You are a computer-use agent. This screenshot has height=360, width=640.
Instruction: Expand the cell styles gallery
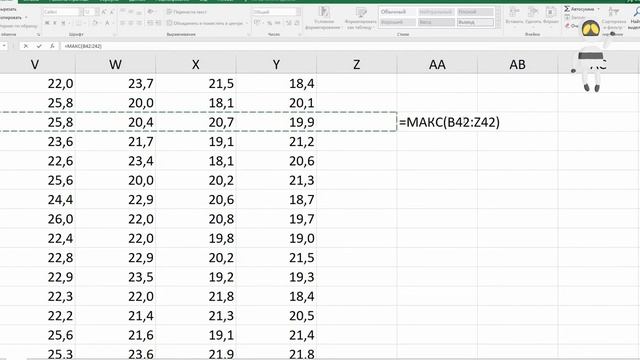[x=498, y=25]
